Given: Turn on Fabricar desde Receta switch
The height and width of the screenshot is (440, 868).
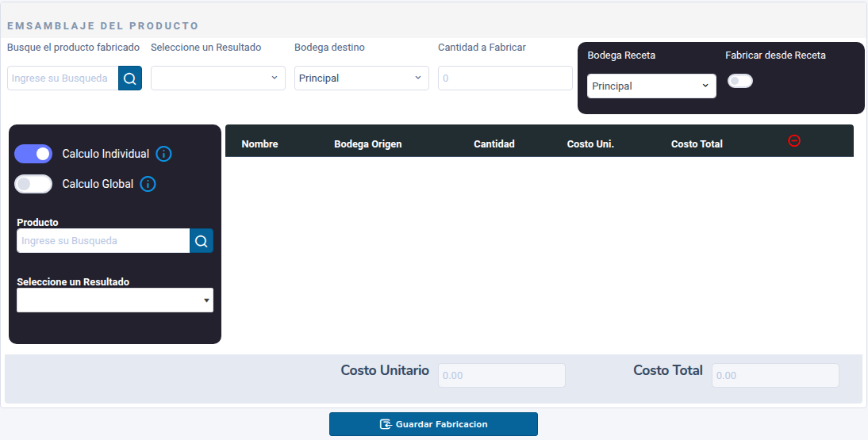Looking at the screenshot, I should pos(740,81).
